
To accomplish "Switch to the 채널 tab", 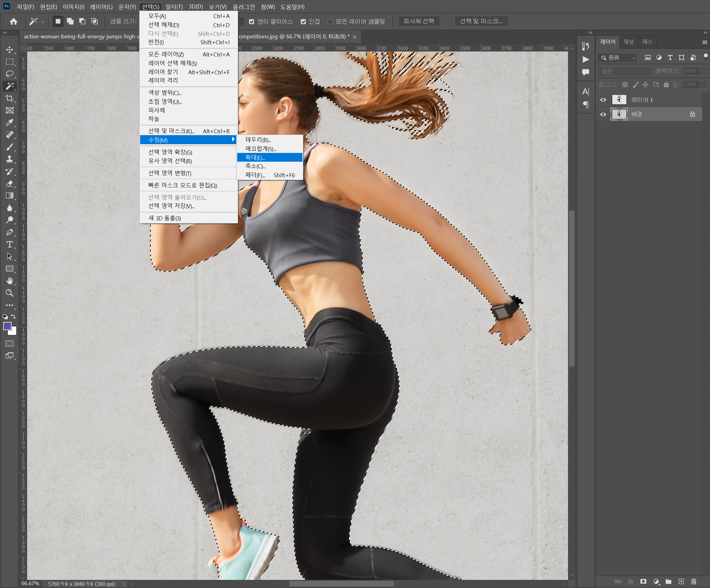I will click(628, 42).
